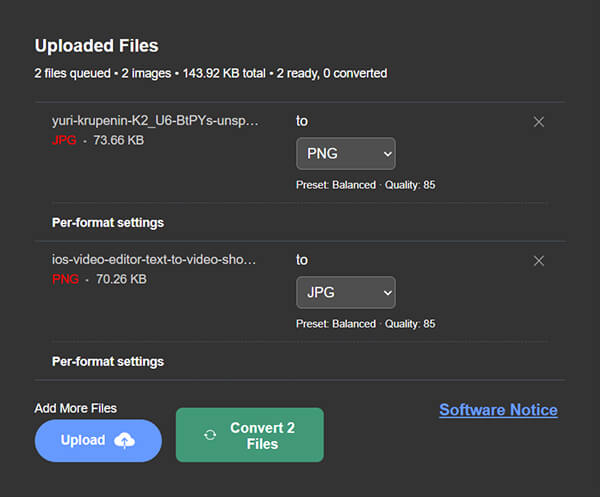Expand Per-format settings under ios-video-editor file

click(x=108, y=362)
